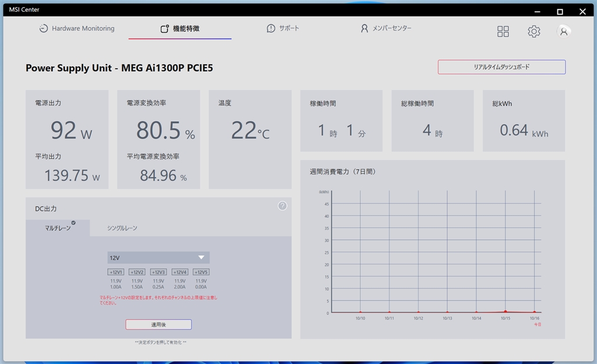Minimize the MSI Center window
The image size is (597, 364).
(537, 12)
